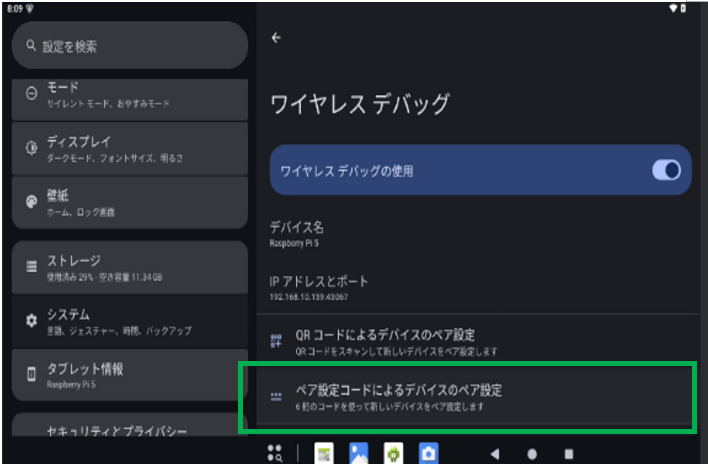This screenshot has width=708, height=464.
Task: Open セキュリティとプライバシー settings
Action: point(129,430)
